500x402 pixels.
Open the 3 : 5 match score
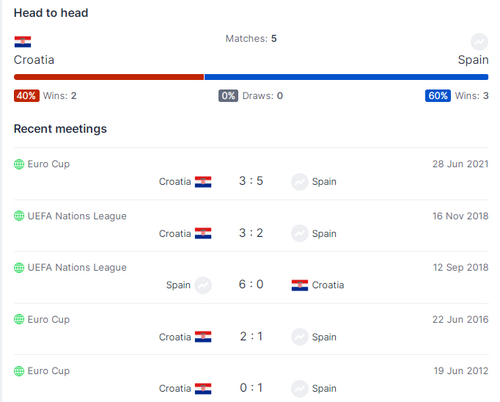click(251, 181)
